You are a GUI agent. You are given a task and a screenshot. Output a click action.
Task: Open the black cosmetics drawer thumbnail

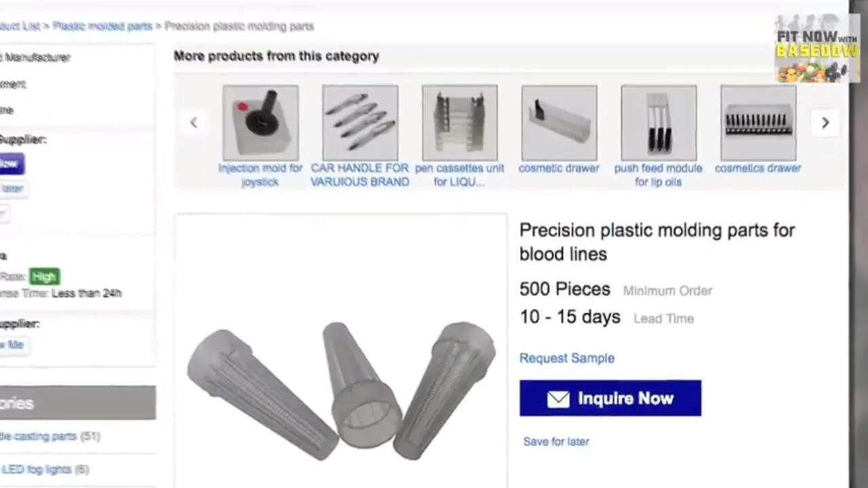[758, 123]
